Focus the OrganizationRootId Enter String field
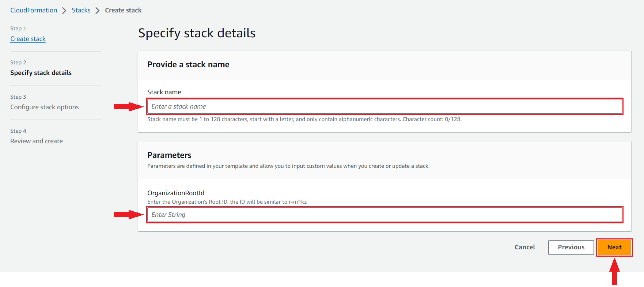Image resolution: width=644 pixels, height=287 pixels. 384,215
